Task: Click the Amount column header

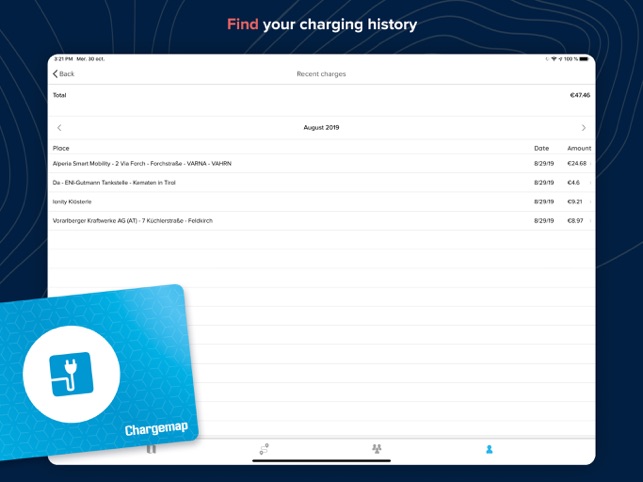Action: [579, 148]
